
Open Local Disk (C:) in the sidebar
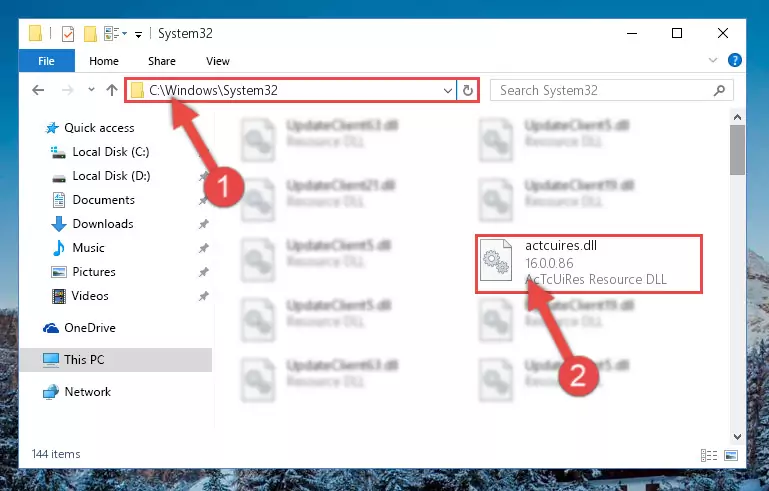click(x=111, y=152)
